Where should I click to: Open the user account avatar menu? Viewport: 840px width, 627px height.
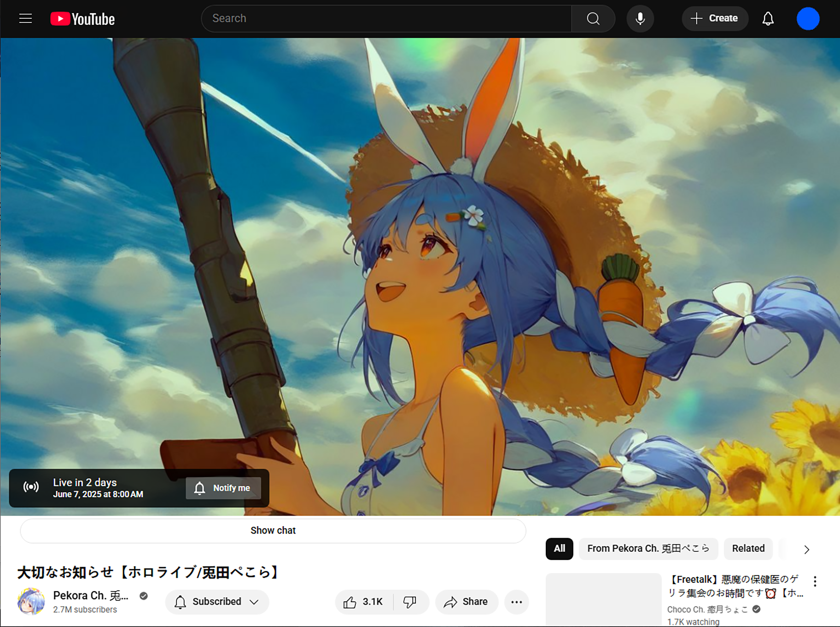(807, 18)
